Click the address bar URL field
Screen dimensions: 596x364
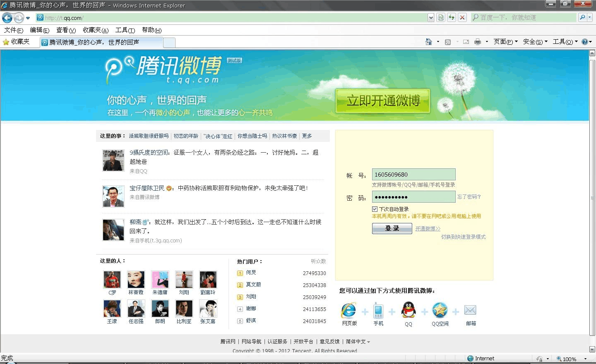point(231,18)
